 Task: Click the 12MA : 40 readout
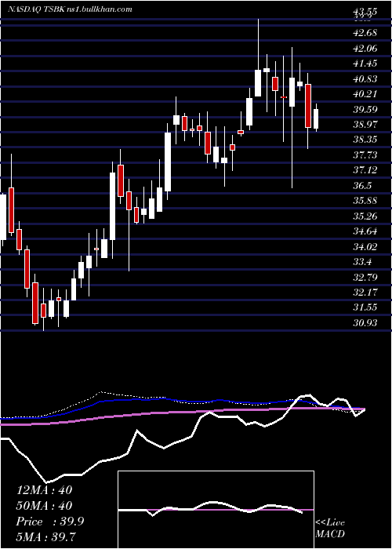point(44,490)
